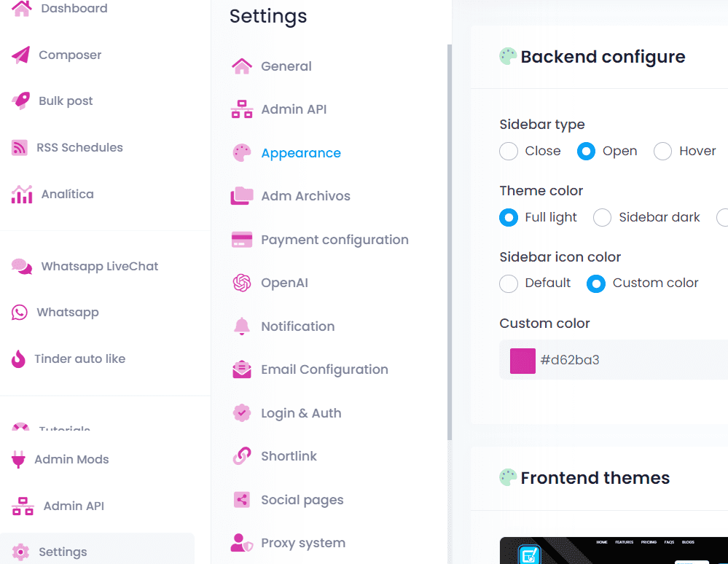Image resolution: width=728 pixels, height=564 pixels.
Task: Select Default sidebar icon color
Action: pyautogui.click(x=509, y=283)
